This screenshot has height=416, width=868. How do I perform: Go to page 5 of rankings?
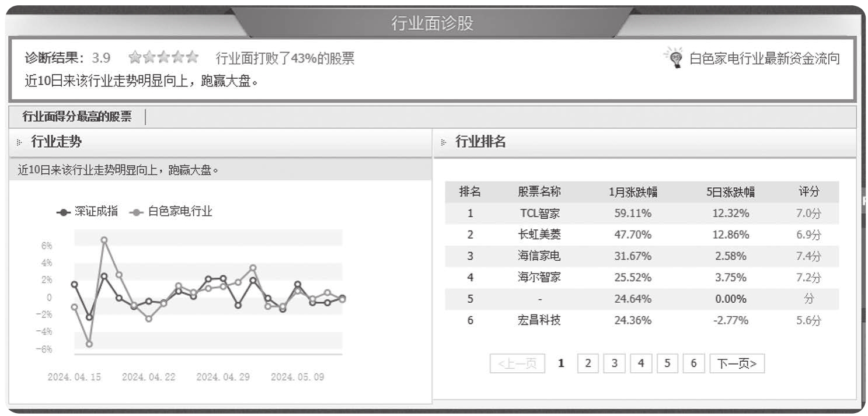pos(667,363)
